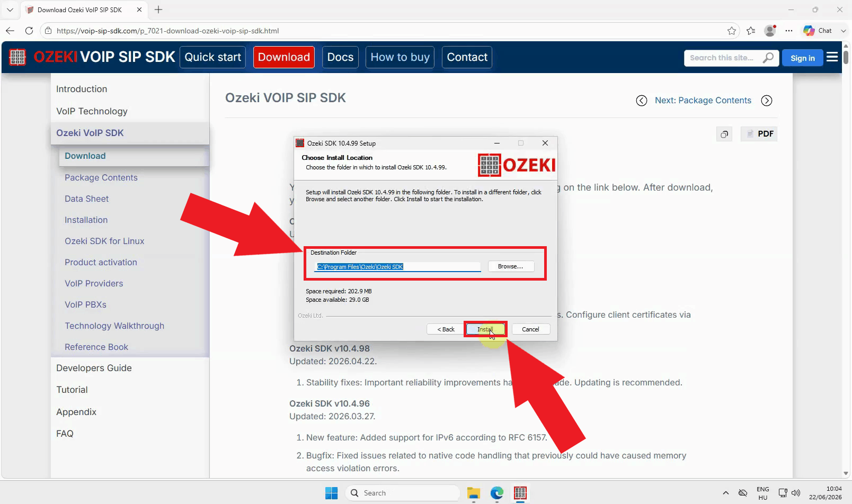The height and width of the screenshot is (504, 852).
Task: Open Technology Walkthrough sidebar link
Action: click(114, 326)
